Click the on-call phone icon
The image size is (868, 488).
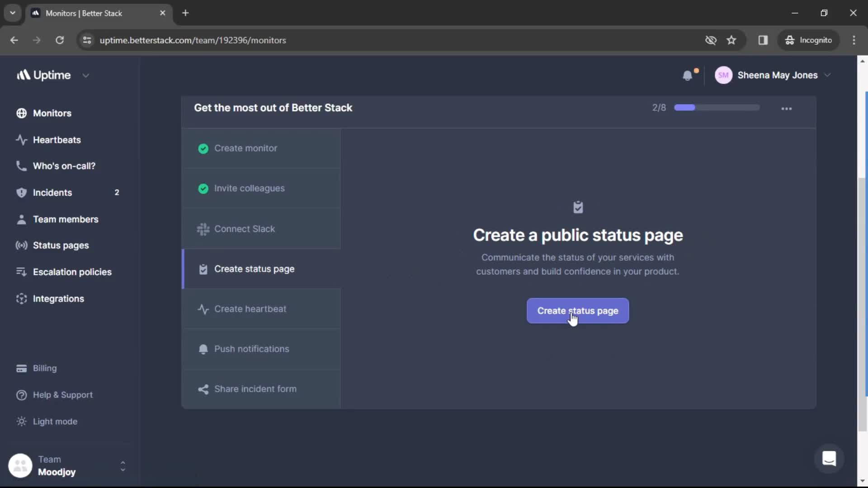(x=21, y=166)
